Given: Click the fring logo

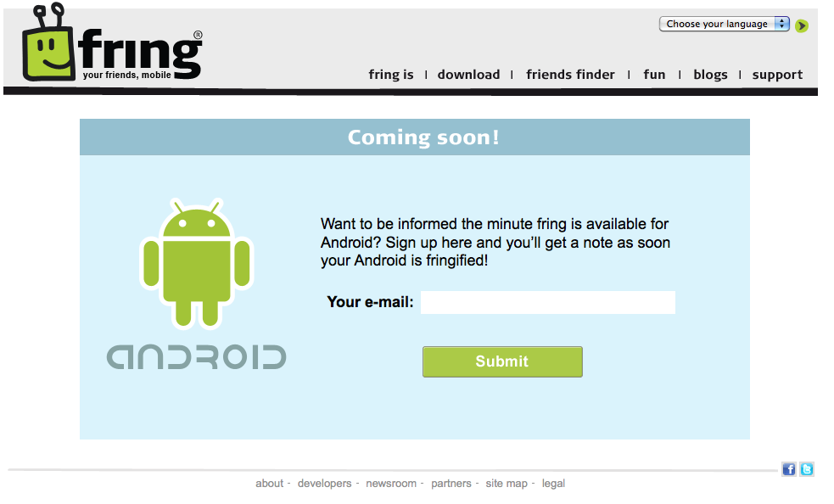Looking at the screenshot, I should (112, 43).
